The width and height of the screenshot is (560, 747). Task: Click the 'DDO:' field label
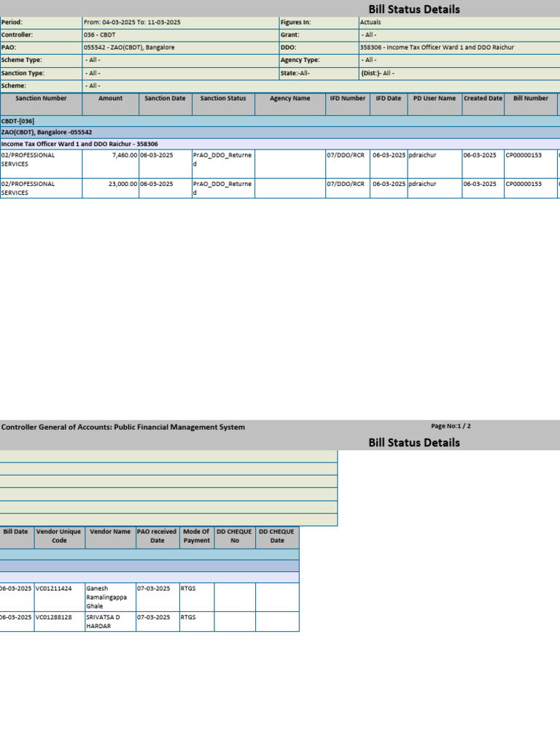coord(288,47)
